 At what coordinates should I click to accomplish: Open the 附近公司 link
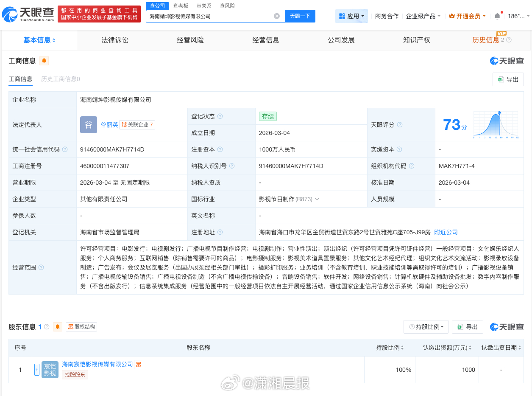point(446,232)
